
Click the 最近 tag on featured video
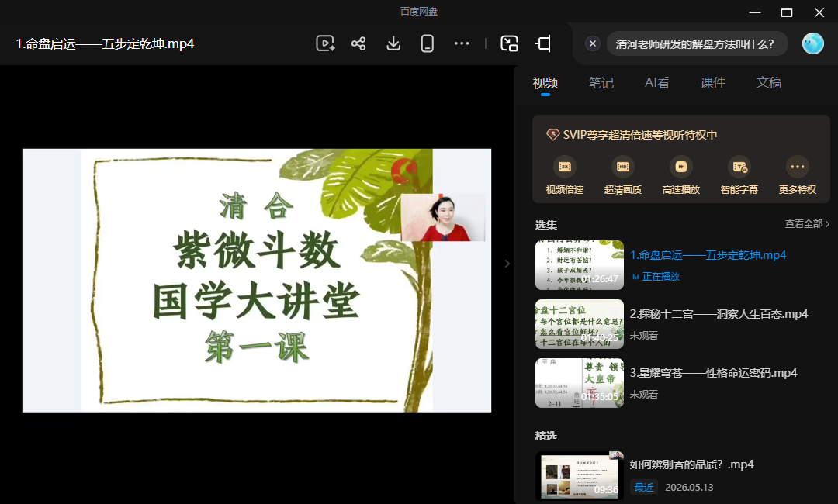(644, 488)
